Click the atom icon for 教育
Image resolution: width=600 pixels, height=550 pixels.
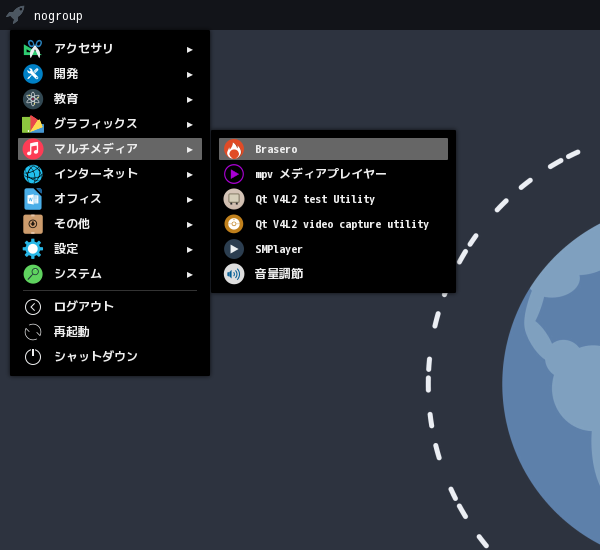coord(33,99)
